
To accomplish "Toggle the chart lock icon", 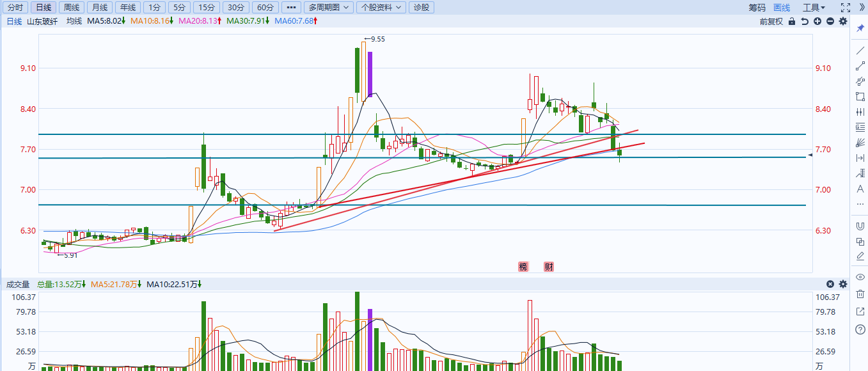I will [x=792, y=21].
